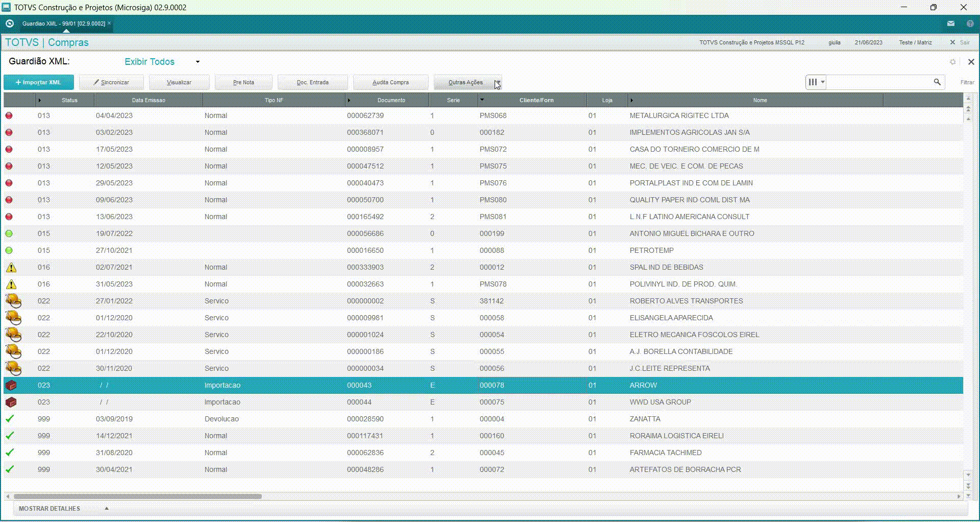Click Serie column header
This screenshot has width=980, height=522.
(453, 100)
